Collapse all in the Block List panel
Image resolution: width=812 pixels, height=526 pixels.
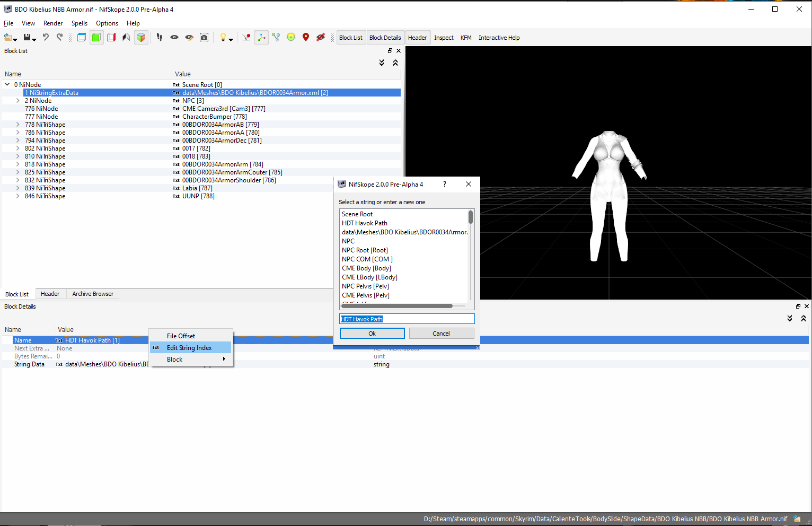395,63
